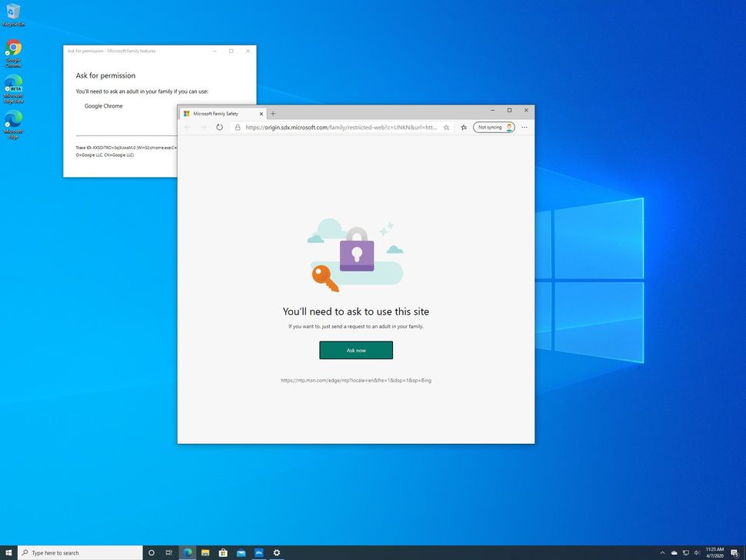Click the Type here to search box
Screen dimensions: 746x560
point(77,552)
